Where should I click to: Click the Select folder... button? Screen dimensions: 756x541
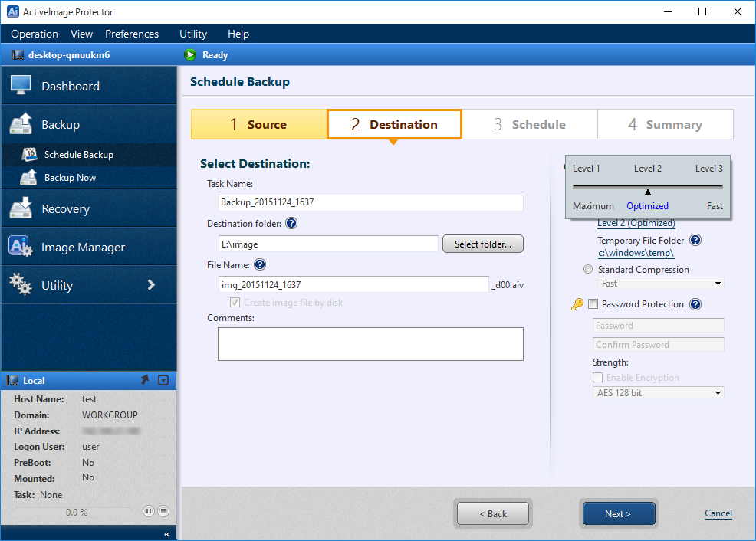coord(482,244)
